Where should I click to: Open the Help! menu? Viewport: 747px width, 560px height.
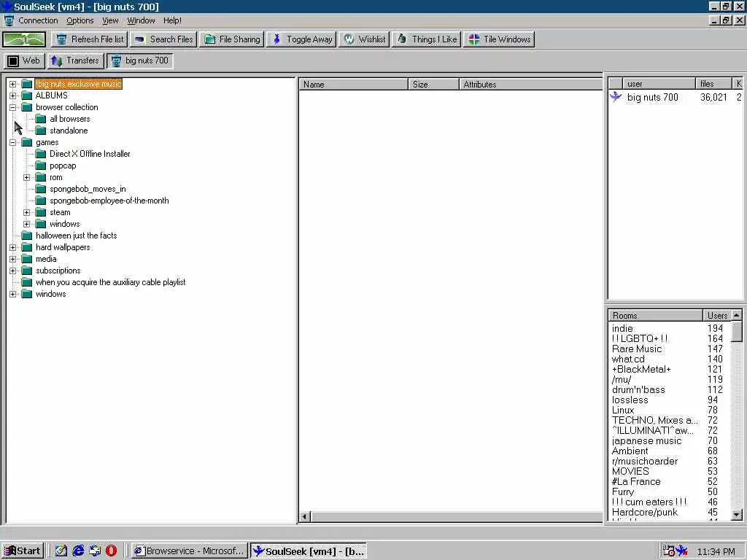172,20
